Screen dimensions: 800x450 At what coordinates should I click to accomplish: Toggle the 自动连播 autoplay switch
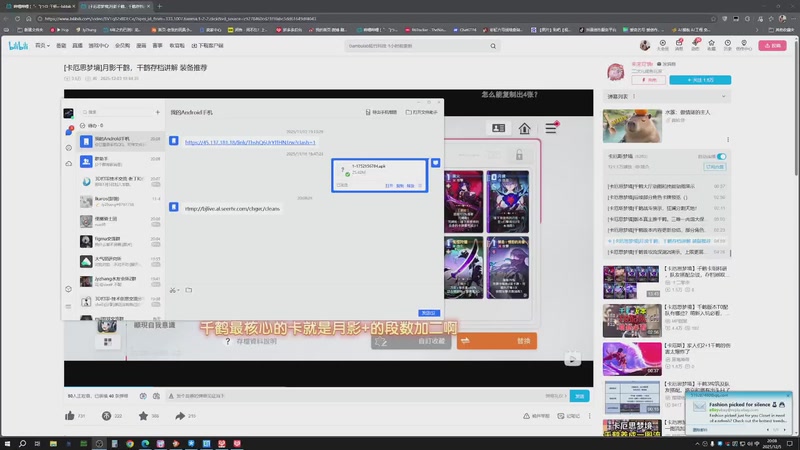(721, 157)
